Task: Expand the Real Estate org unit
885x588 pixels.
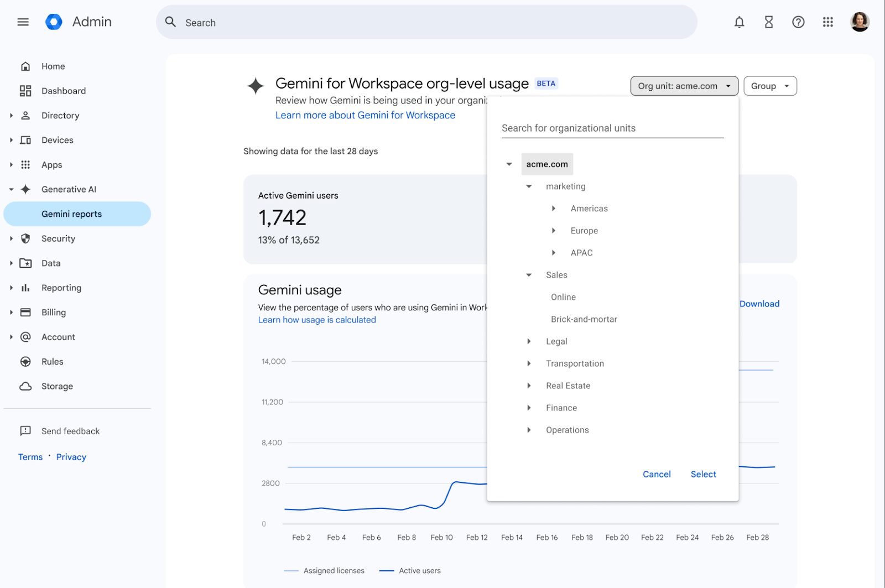Action: [529, 386]
